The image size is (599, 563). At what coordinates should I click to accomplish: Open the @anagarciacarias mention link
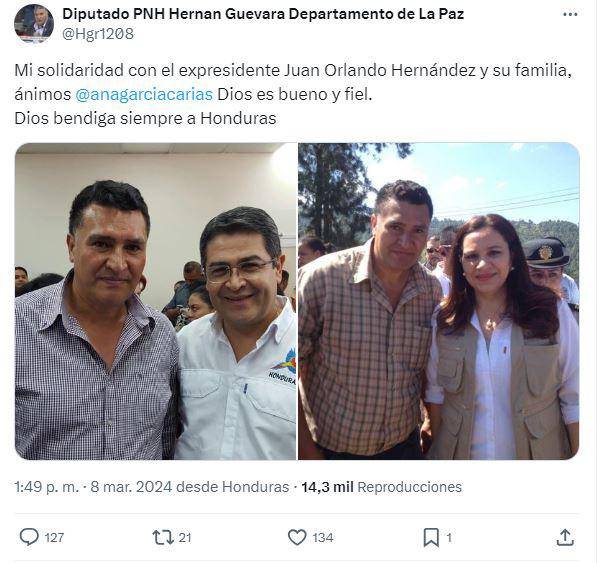click(144, 94)
